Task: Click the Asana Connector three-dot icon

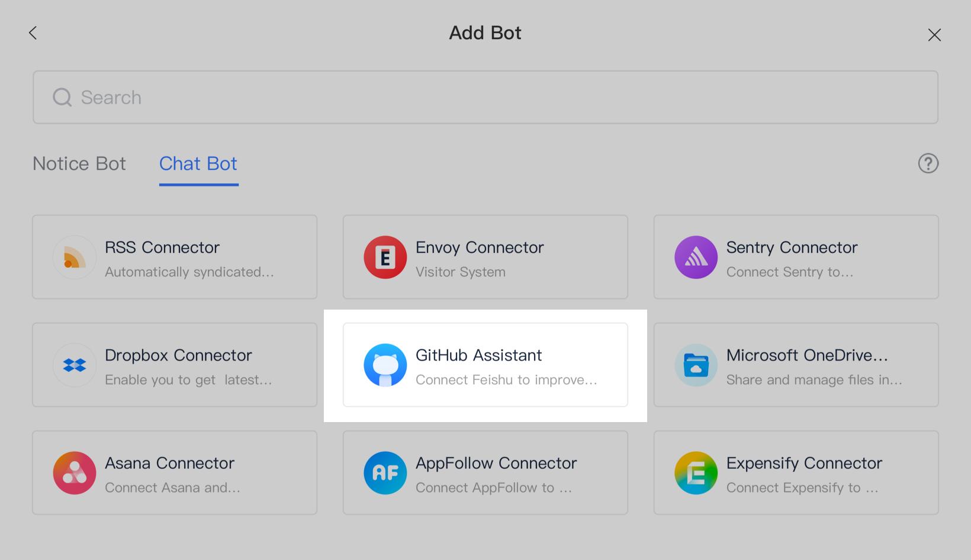Action: pos(75,473)
